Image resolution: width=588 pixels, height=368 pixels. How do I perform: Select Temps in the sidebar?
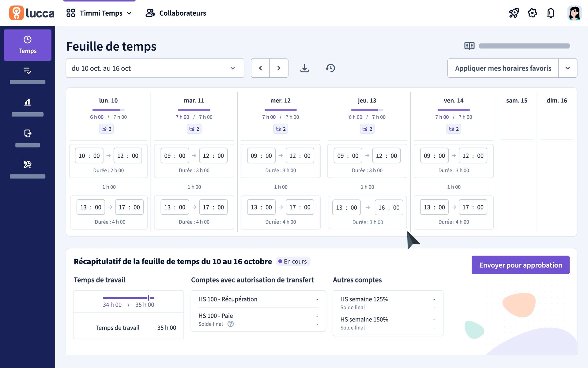(x=28, y=45)
